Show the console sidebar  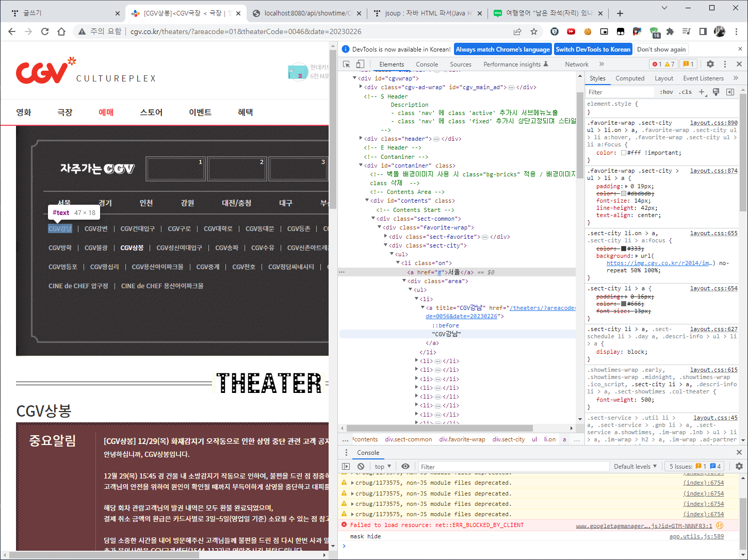click(x=346, y=466)
